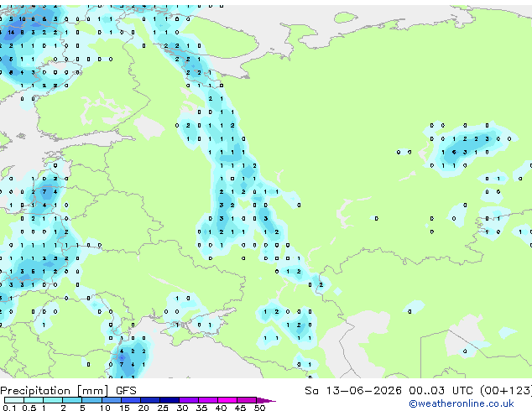Click the 'Sa 13-06-2026' forecast date text
The width and height of the screenshot is (532, 411).
353,390
